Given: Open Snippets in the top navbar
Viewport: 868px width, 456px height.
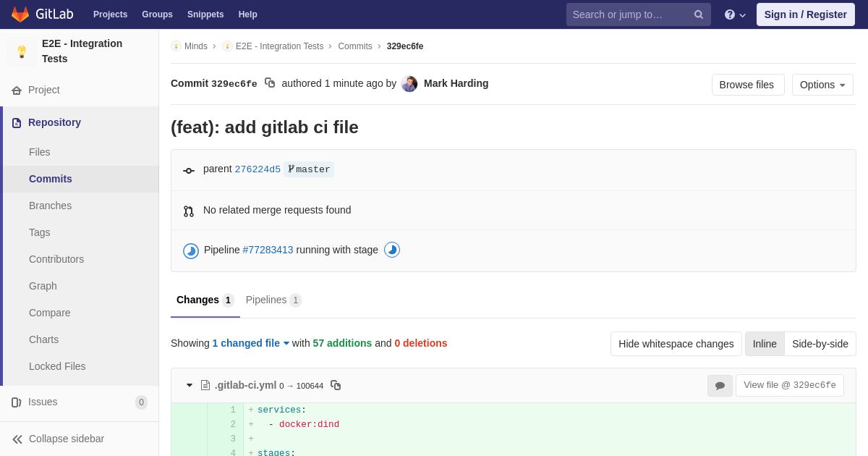Looking at the screenshot, I should point(205,14).
